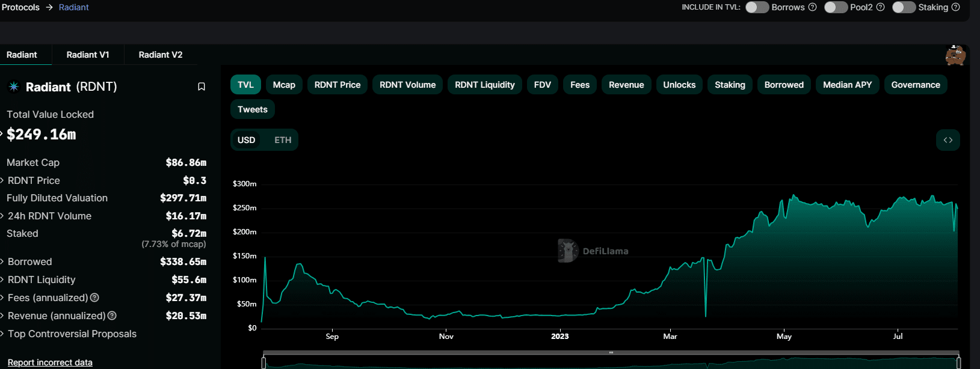Click the left handle of chart range slider
The image size is (980, 369).
pos(263,362)
